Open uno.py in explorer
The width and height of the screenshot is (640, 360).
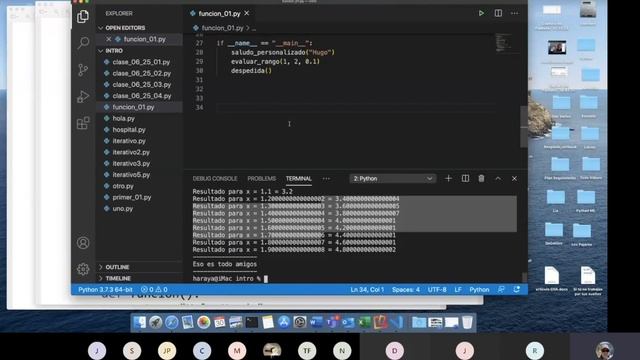(x=122, y=208)
